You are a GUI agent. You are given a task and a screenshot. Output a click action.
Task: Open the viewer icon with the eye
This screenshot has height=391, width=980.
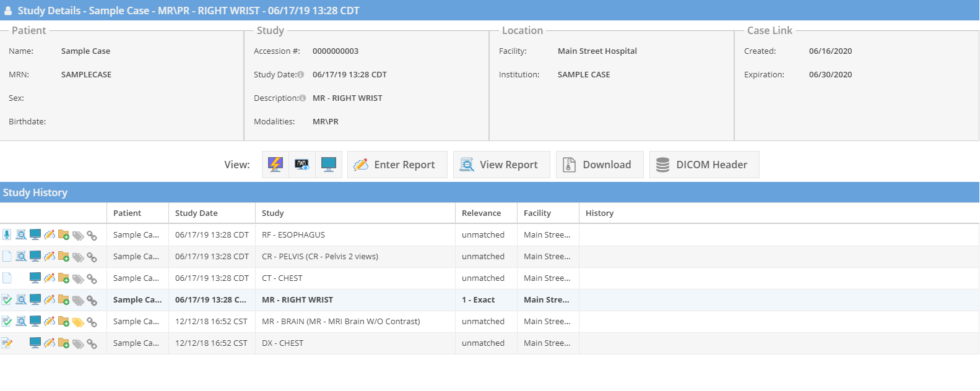(302, 165)
